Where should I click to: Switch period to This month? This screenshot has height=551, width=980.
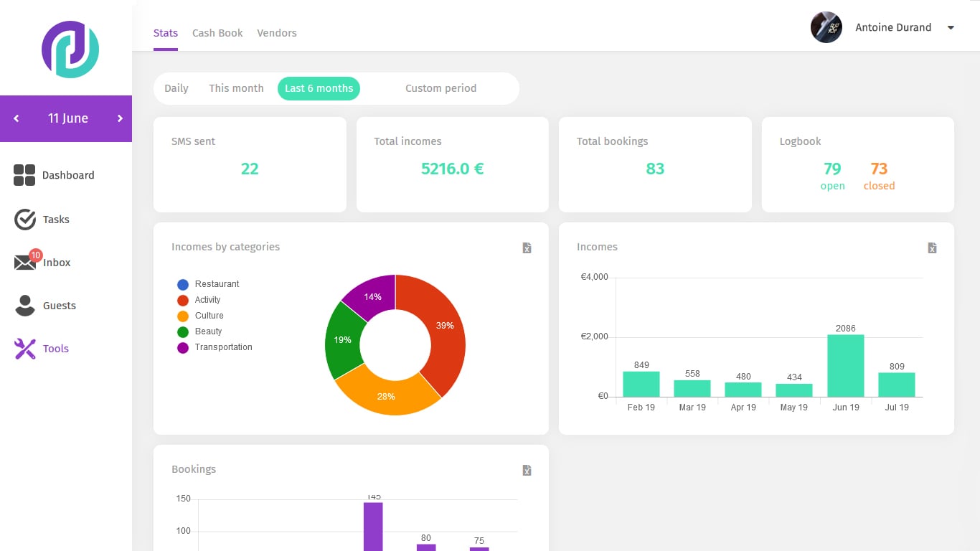236,88
